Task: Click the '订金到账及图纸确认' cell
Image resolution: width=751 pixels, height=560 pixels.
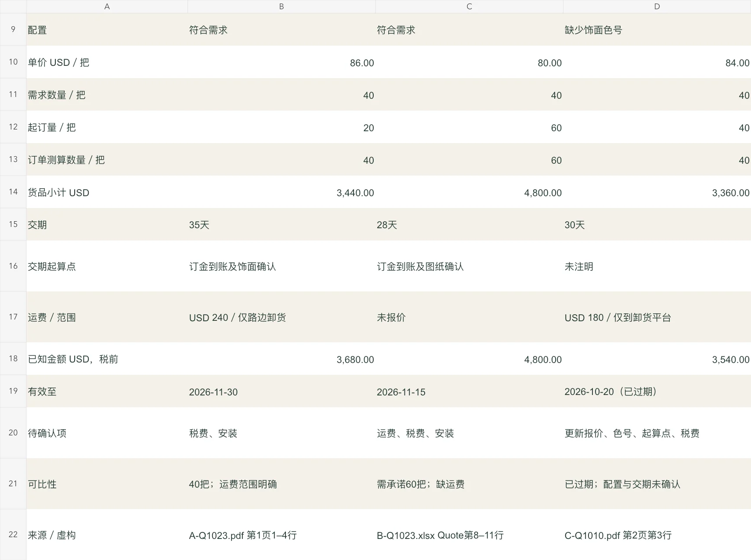Action: click(469, 266)
